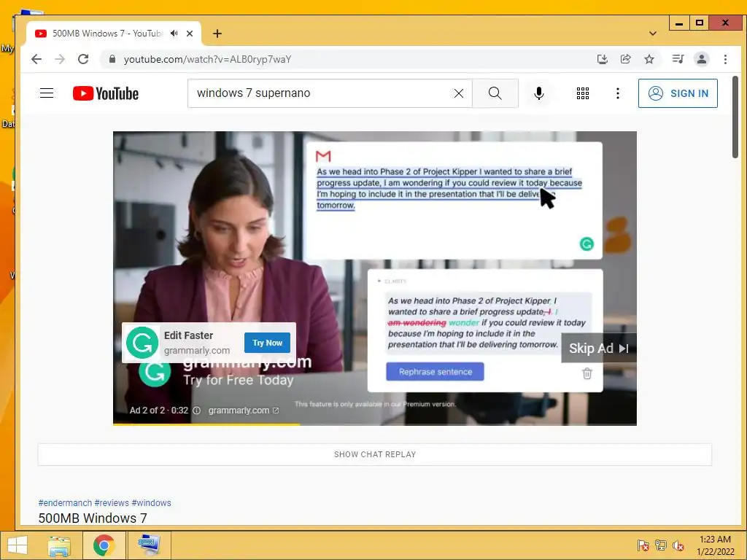Open YouTube settings three-dot menu
Image resolution: width=747 pixels, height=560 pixels.
point(617,93)
